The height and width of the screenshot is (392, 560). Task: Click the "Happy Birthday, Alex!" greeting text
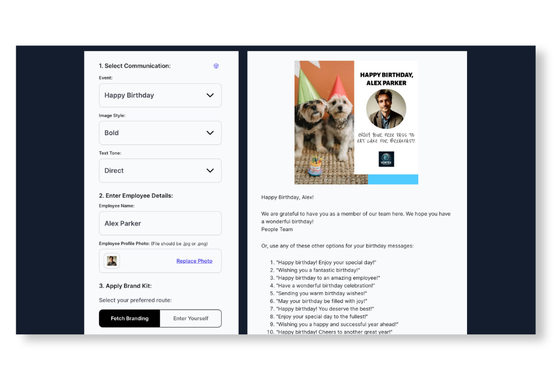coord(287,197)
